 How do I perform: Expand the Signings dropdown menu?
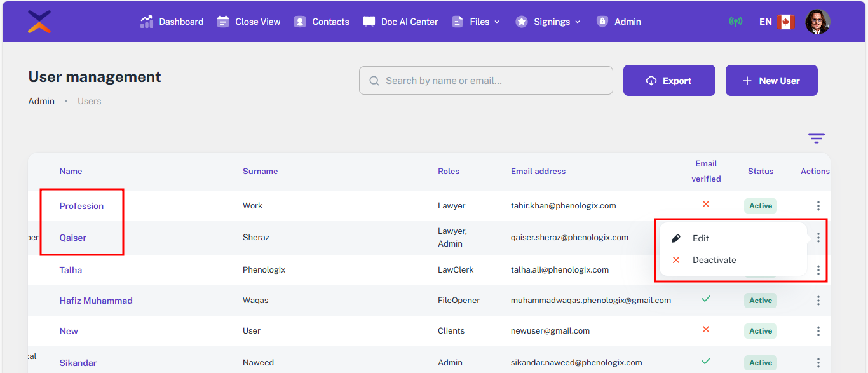pos(548,22)
